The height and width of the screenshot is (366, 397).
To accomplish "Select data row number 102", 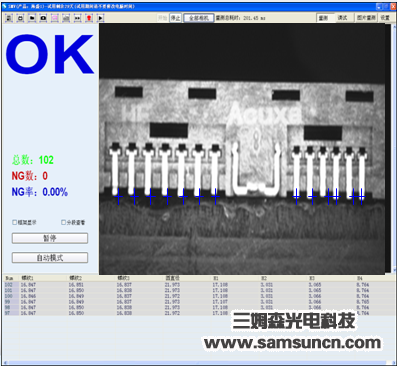I will 198,285.
